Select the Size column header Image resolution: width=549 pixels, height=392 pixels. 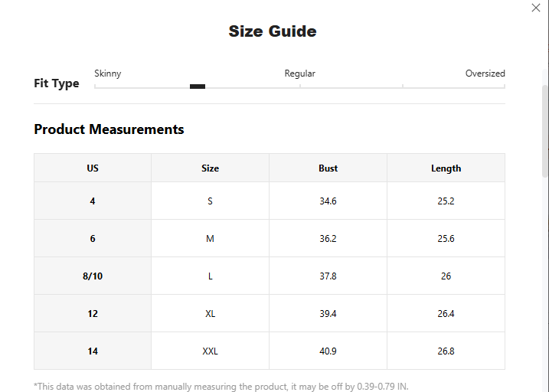[210, 168]
